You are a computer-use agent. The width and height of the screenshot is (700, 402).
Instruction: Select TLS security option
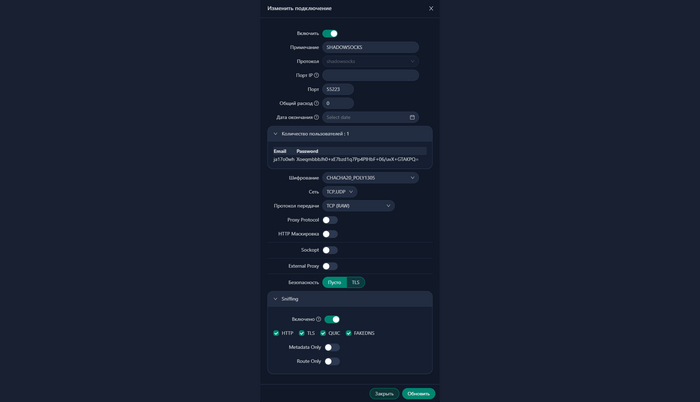pyautogui.click(x=355, y=282)
